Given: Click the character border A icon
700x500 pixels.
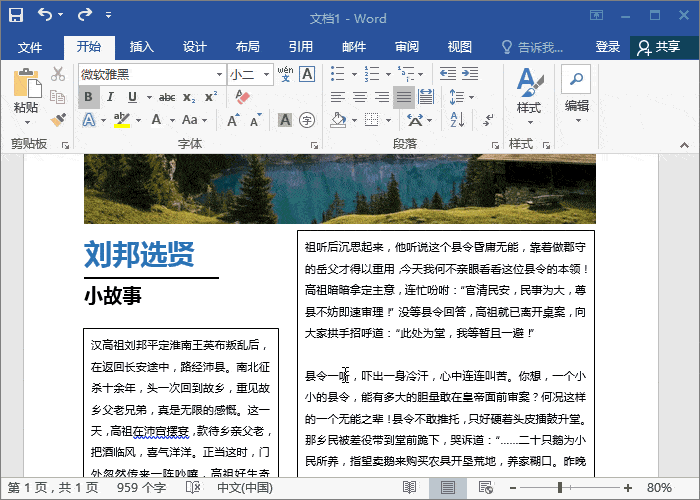Looking at the screenshot, I should click(307, 74).
